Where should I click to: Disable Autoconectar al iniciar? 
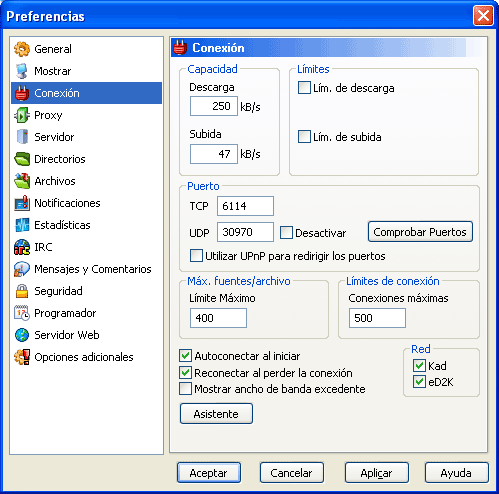(185, 356)
